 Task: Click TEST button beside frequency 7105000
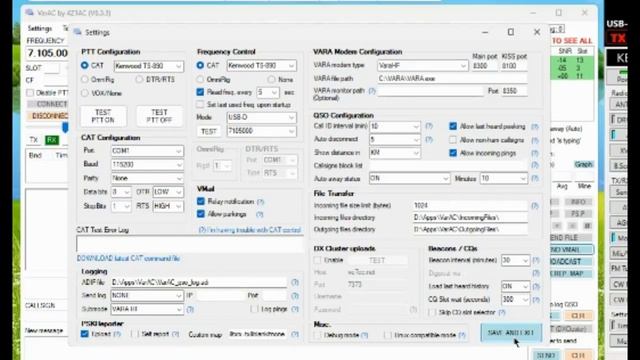coord(209,131)
